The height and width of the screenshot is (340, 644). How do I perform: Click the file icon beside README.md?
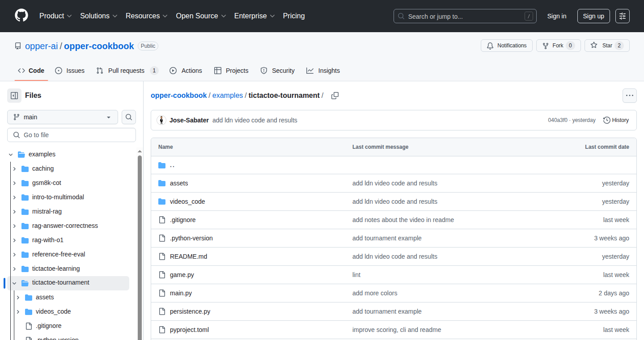pos(162,256)
